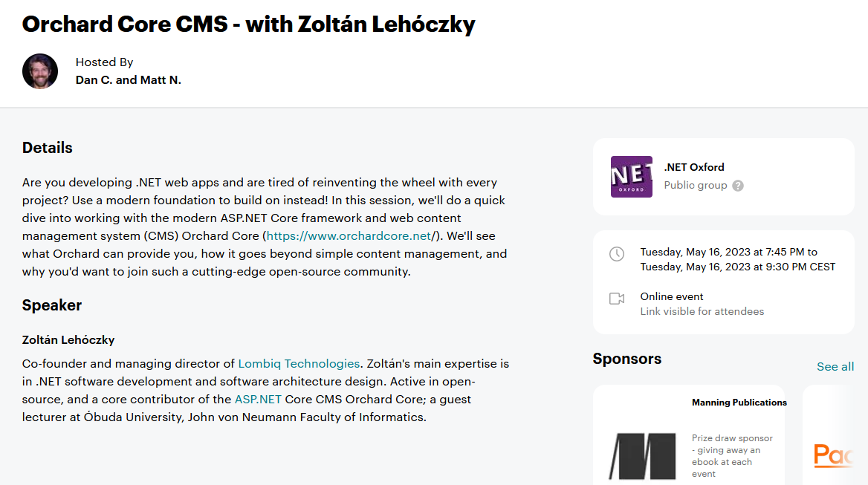The height and width of the screenshot is (485, 868).
Task: Select the Tuesday, May 16, 2023 date text
Action: tap(737, 259)
